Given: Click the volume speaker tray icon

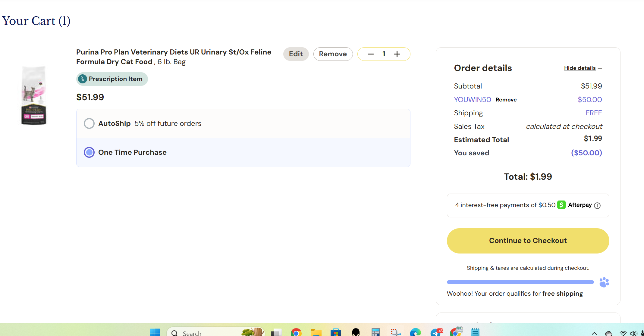Looking at the screenshot, I should point(633,333).
